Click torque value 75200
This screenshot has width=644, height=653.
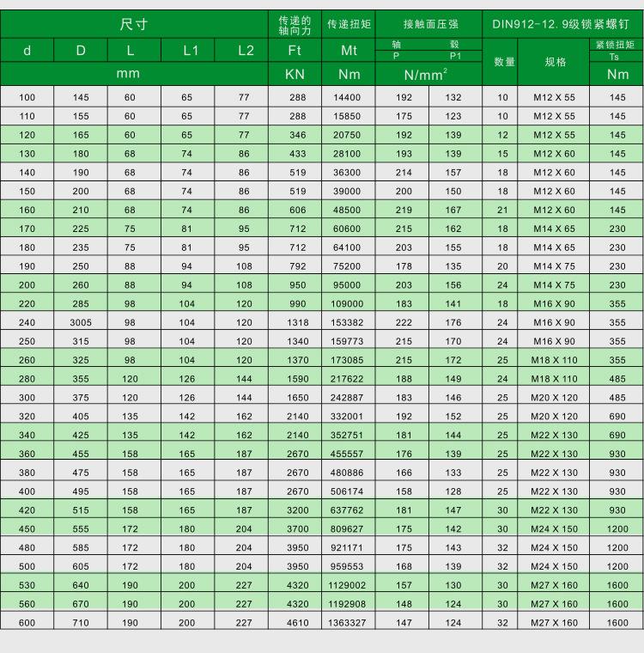coord(347,266)
